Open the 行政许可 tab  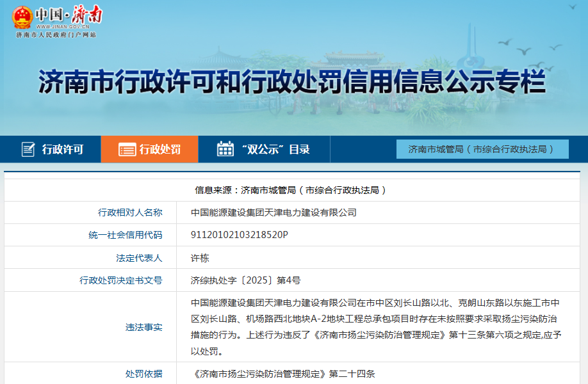click(50, 149)
